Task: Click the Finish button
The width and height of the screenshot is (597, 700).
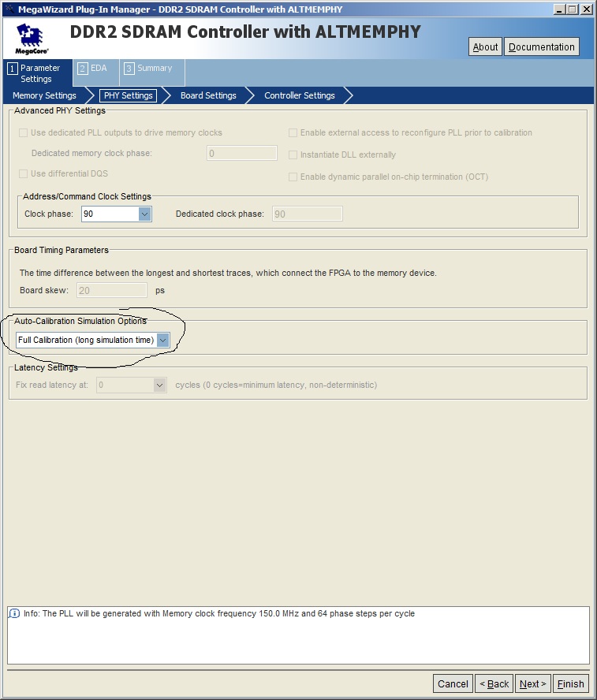Action: (570, 683)
